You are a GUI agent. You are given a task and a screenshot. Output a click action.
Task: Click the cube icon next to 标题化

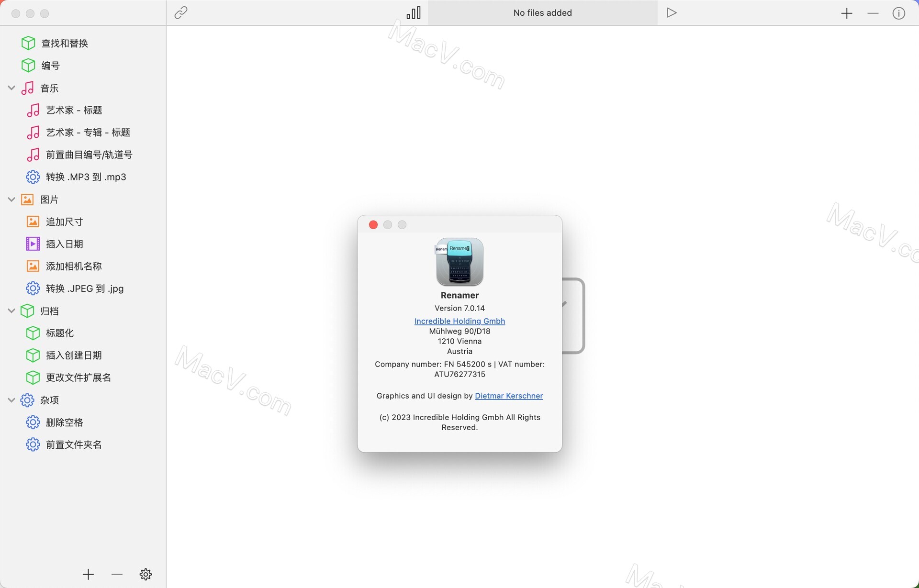33,333
